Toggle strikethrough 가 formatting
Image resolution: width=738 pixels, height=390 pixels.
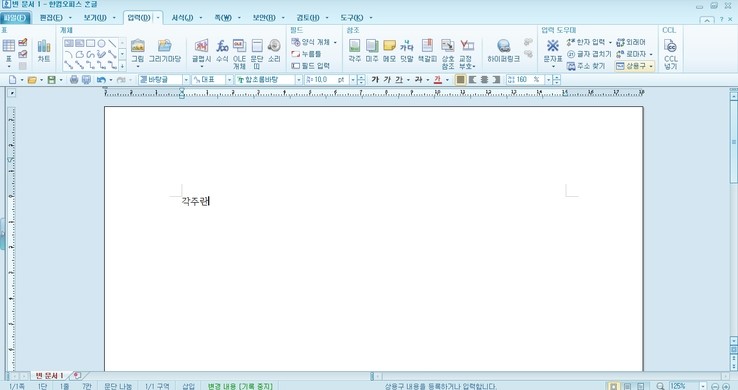[x=418, y=80]
